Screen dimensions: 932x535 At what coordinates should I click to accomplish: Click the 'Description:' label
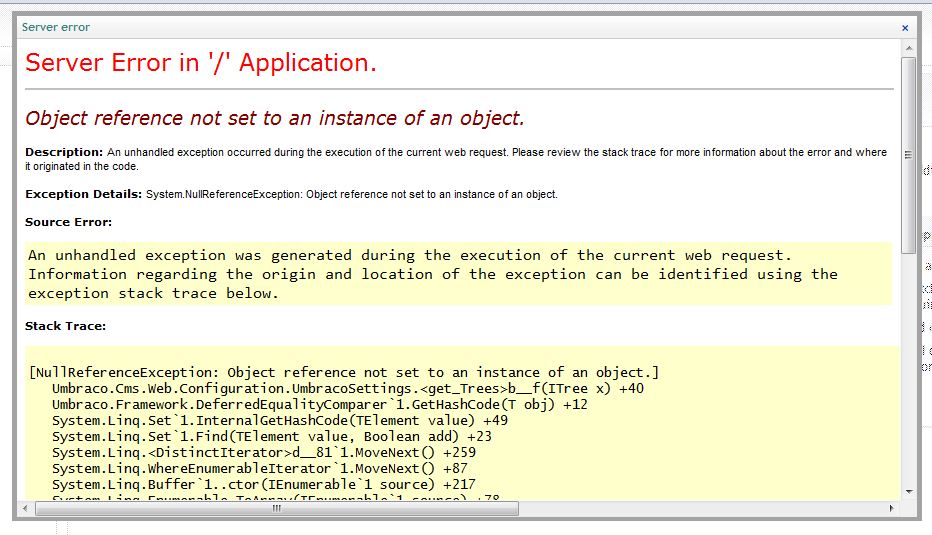coord(64,153)
